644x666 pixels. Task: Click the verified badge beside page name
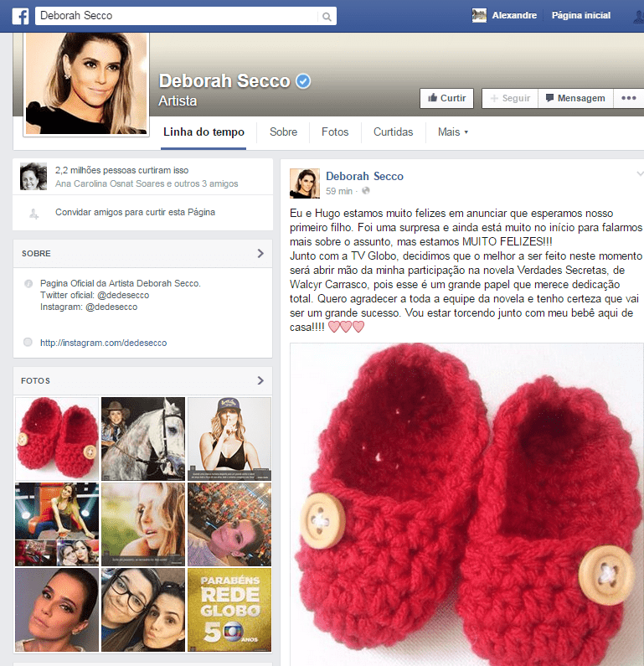tap(303, 80)
